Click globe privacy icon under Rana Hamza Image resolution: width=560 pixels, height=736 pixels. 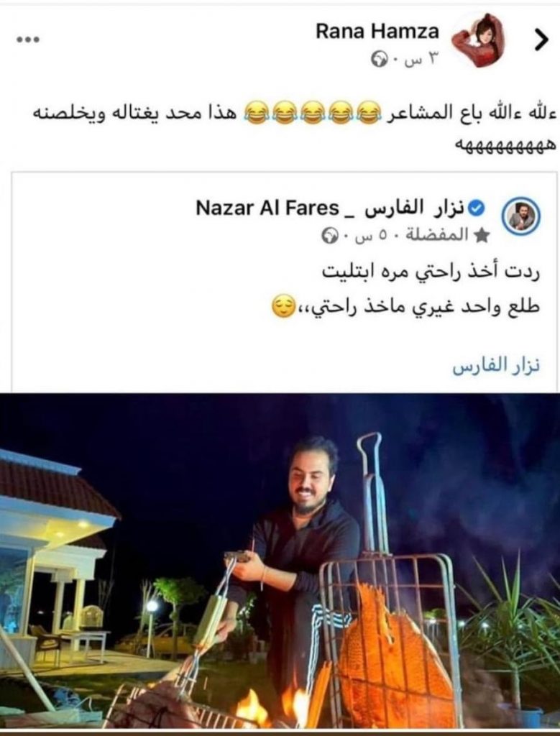(378, 60)
